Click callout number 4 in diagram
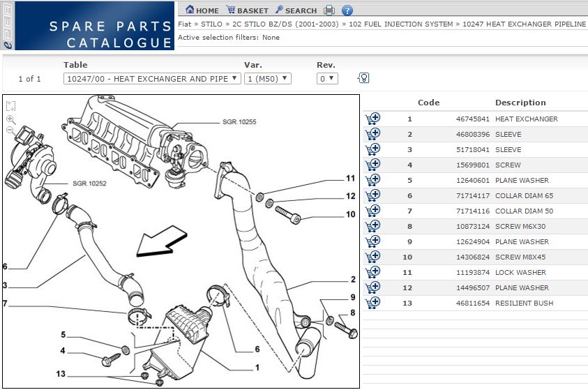 (x=63, y=351)
